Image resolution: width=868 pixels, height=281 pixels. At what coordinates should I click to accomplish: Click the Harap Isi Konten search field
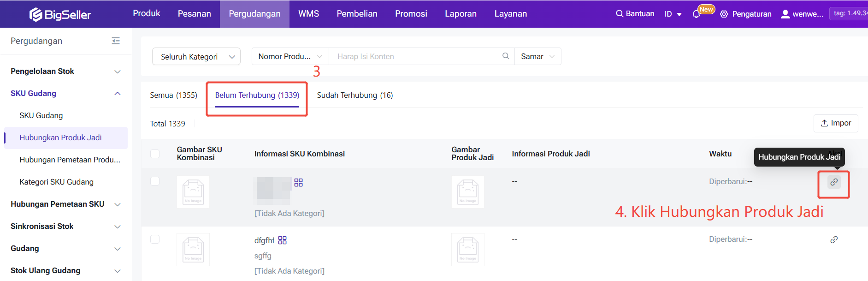point(415,56)
